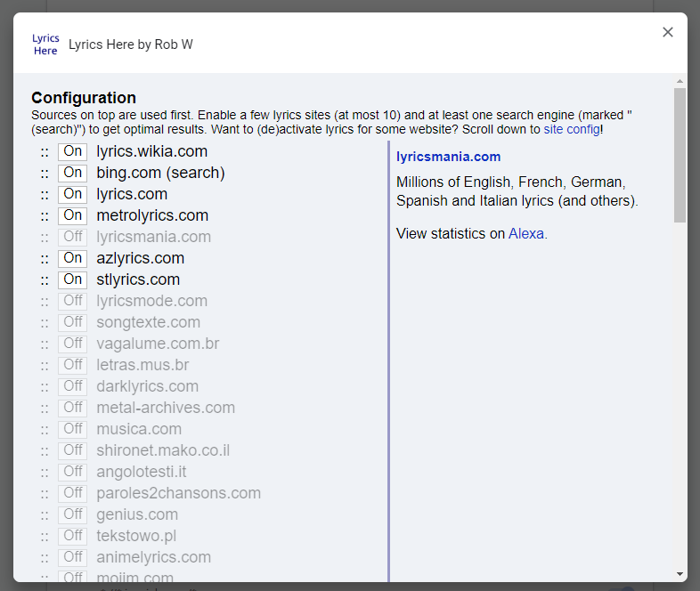Select the darklyrics.com source name
The height and width of the screenshot is (591, 700).
[x=147, y=386]
